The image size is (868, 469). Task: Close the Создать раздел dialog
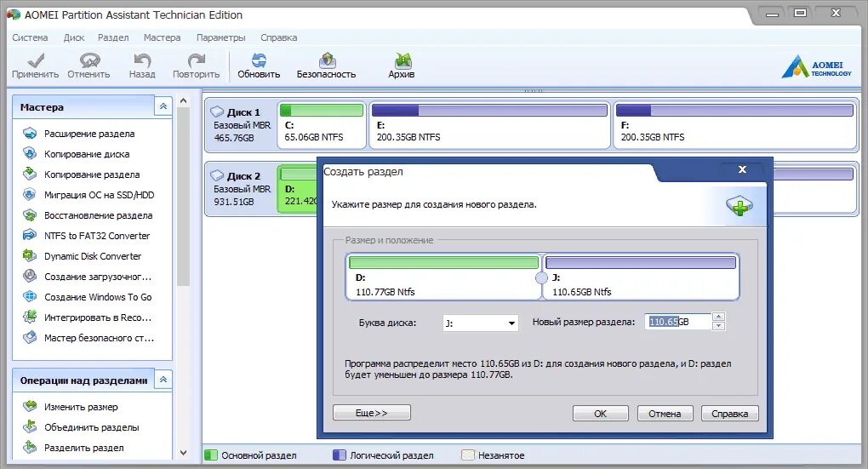(742, 169)
